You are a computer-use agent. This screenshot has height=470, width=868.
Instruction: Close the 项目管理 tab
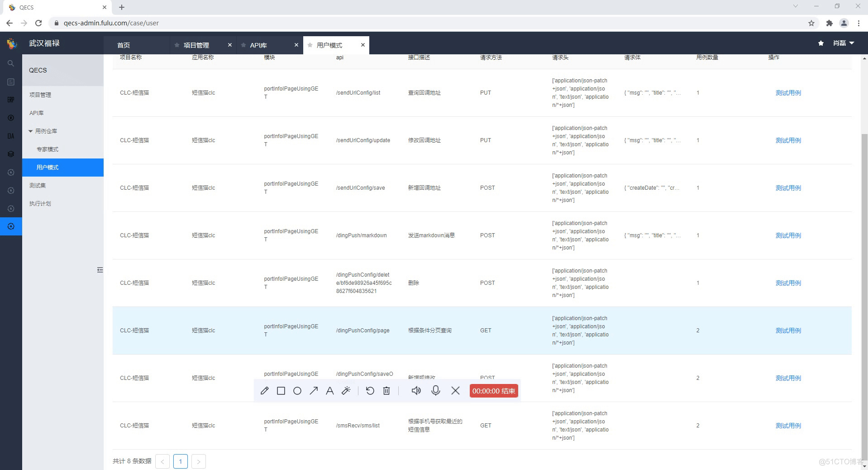pos(229,45)
